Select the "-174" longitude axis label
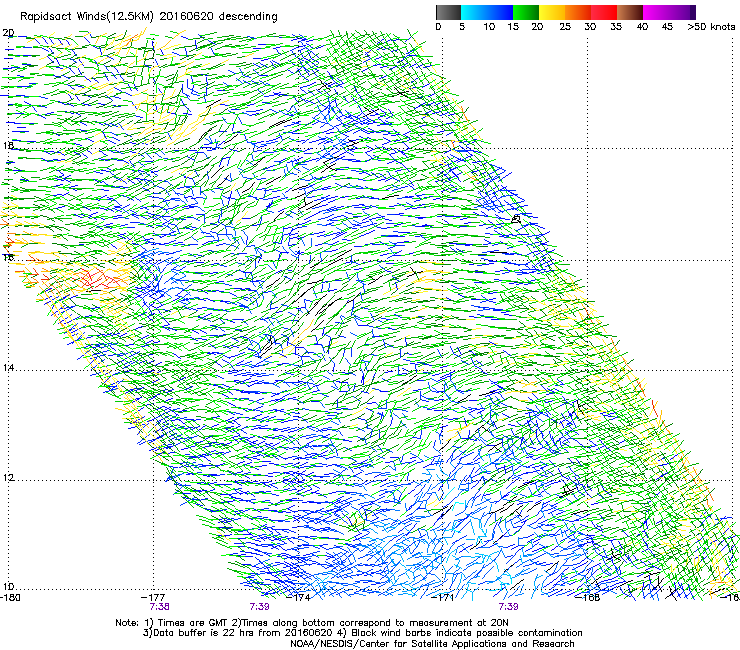This screenshot has height=650, width=740. point(299,597)
